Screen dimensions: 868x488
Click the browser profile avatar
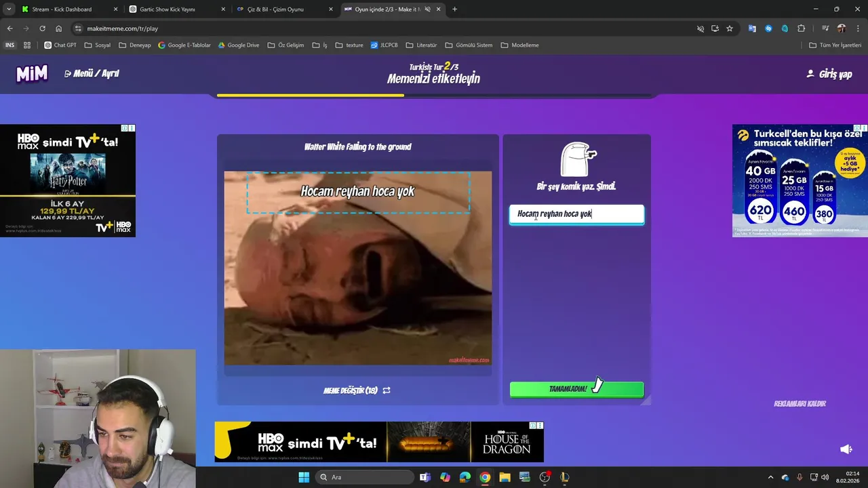[842, 28]
